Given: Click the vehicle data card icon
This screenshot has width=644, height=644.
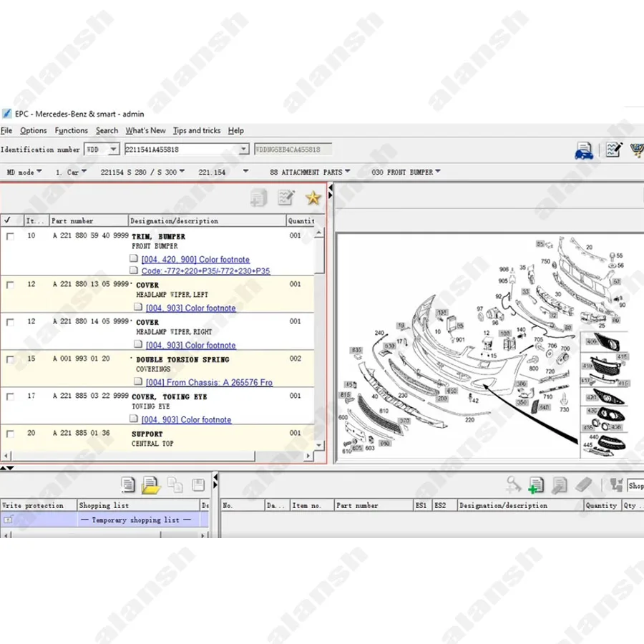Looking at the screenshot, I should [x=584, y=150].
